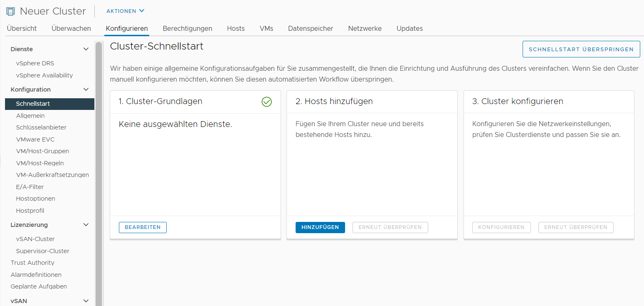Open vSphere Availability settings
Viewport: 644px width, 306px height.
[x=44, y=75]
